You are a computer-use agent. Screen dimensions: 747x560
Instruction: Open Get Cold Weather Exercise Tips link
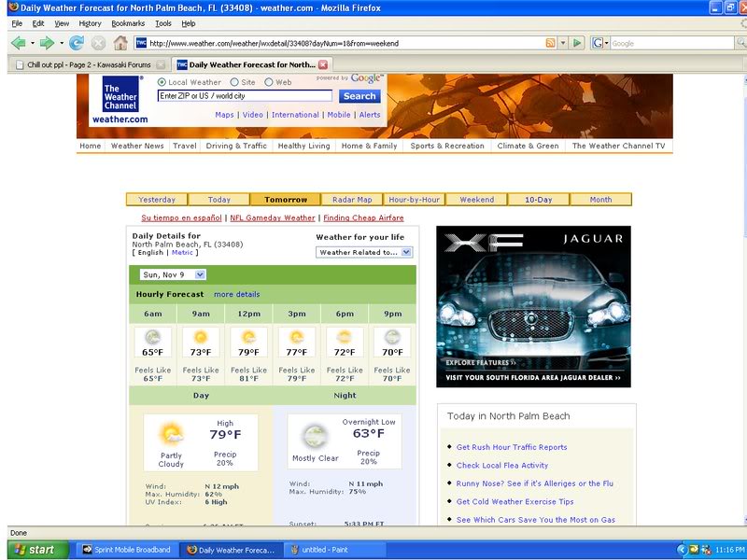point(515,501)
